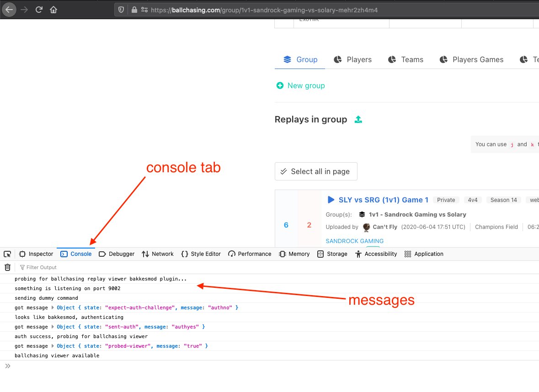Click the green plus icon beside New group
Viewport: 539px width, 392px height.
point(280,85)
